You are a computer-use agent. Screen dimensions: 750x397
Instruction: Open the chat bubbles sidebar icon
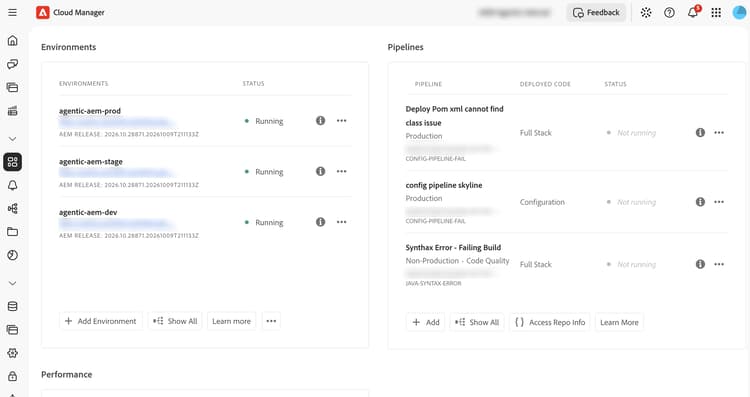12,64
